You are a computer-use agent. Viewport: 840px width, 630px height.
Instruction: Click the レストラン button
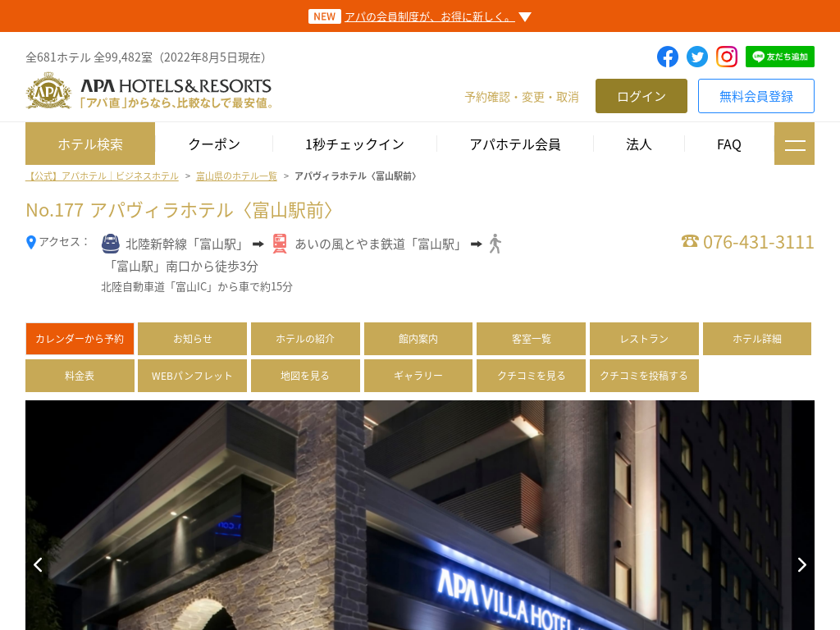(x=644, y=339)
